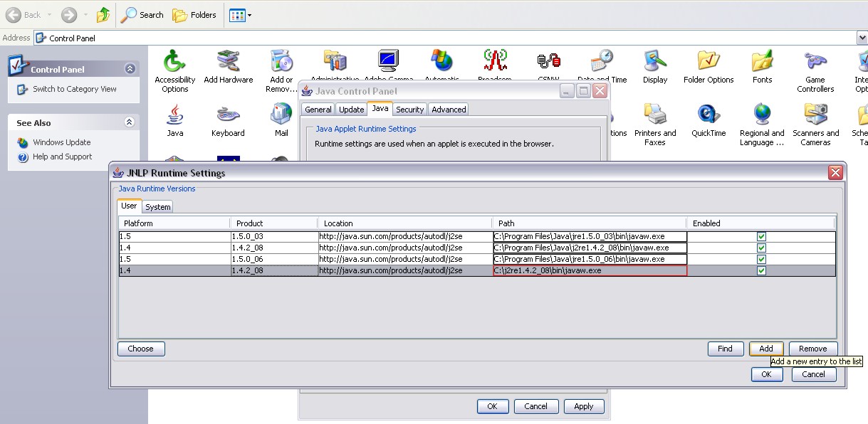Open the Printers and Faxes icon
Screen dimensions: 868x424
[655, 124]
